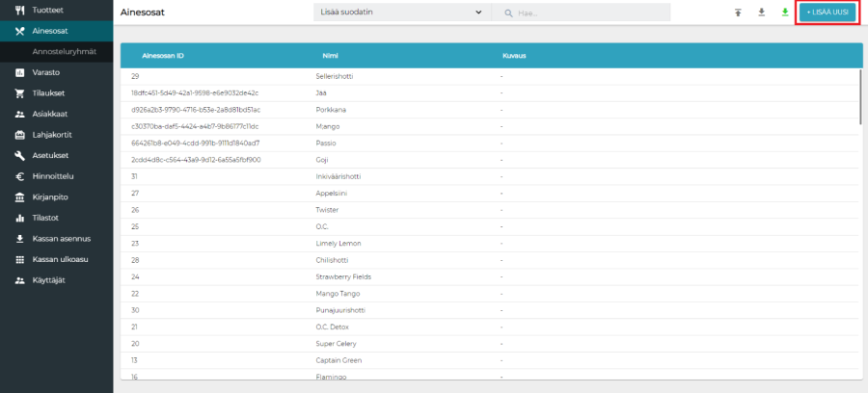
Task: Click the gray download icon
Action: [761, 13]
